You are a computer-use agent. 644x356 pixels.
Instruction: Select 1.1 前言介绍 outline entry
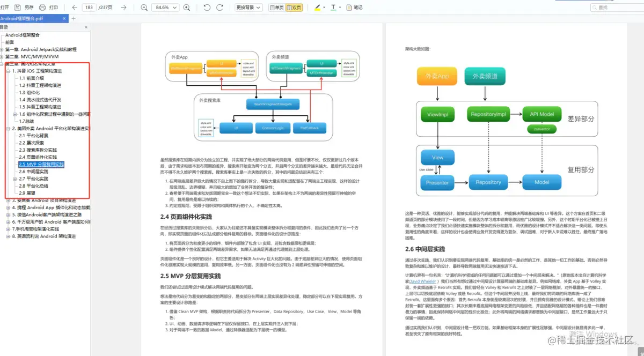(x=32, y=78)
